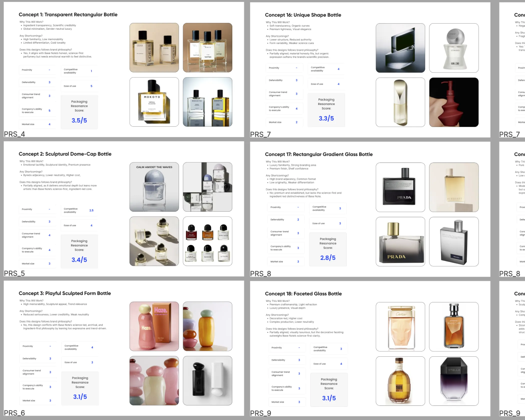Click the pink Haze bottle image
The width and height of the screenshot is (525, 420).
point(154,326)
